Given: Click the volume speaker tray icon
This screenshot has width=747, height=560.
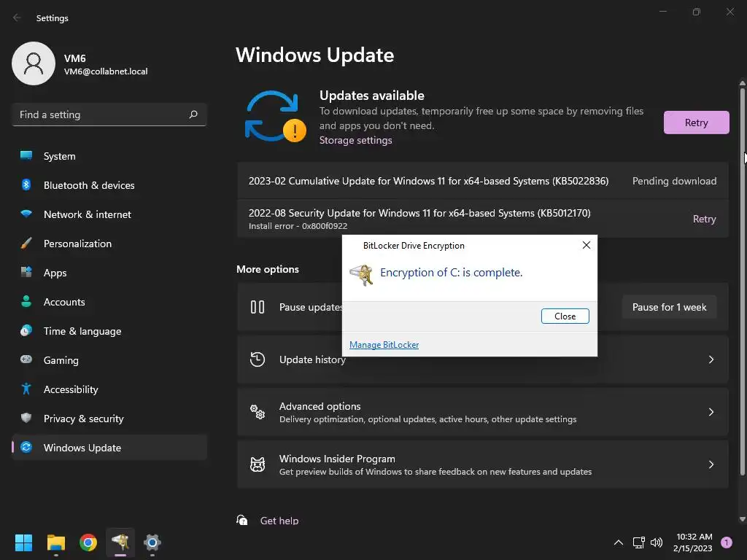Looking at the screenshot, I should pyautogui.click(x=657, y=542).
